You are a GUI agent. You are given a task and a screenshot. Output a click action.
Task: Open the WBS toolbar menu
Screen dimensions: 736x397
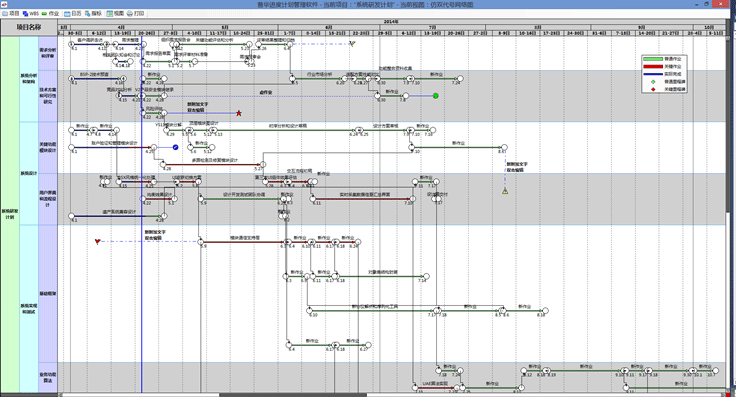click(x=31, y=14)
